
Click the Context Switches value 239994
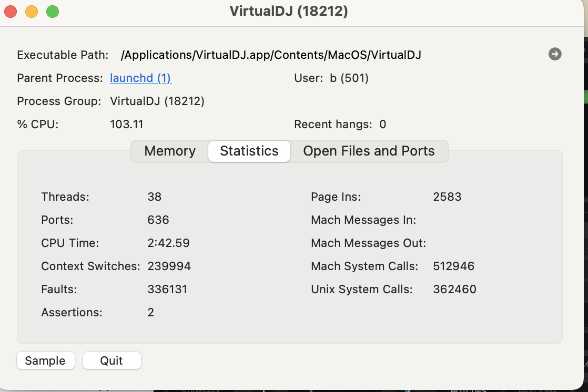pos(169,266)
